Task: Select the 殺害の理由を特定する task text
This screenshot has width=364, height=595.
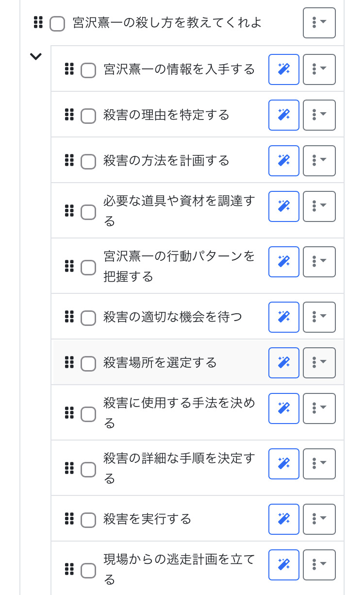Action: click(x=166, y=115)
